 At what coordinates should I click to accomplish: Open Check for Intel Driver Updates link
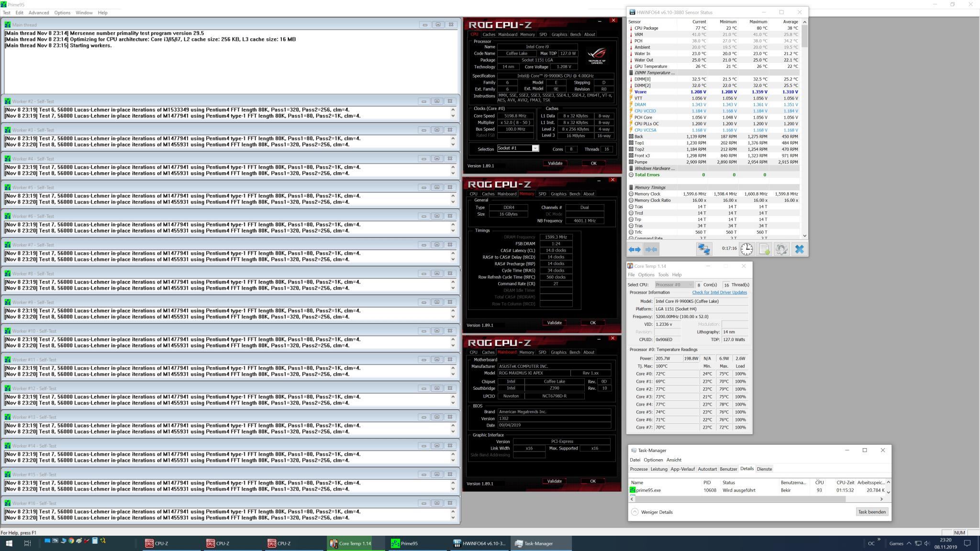[x=719, y=292]
